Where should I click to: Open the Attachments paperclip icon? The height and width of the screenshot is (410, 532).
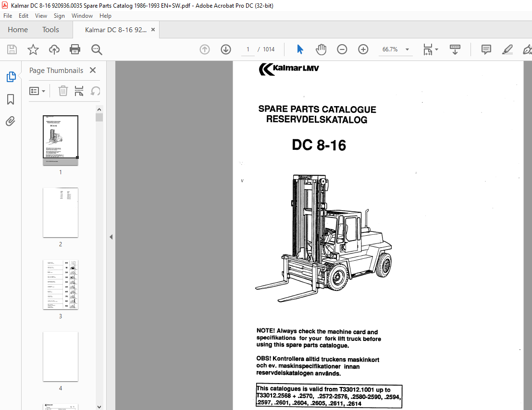click(x=11, y=121)
